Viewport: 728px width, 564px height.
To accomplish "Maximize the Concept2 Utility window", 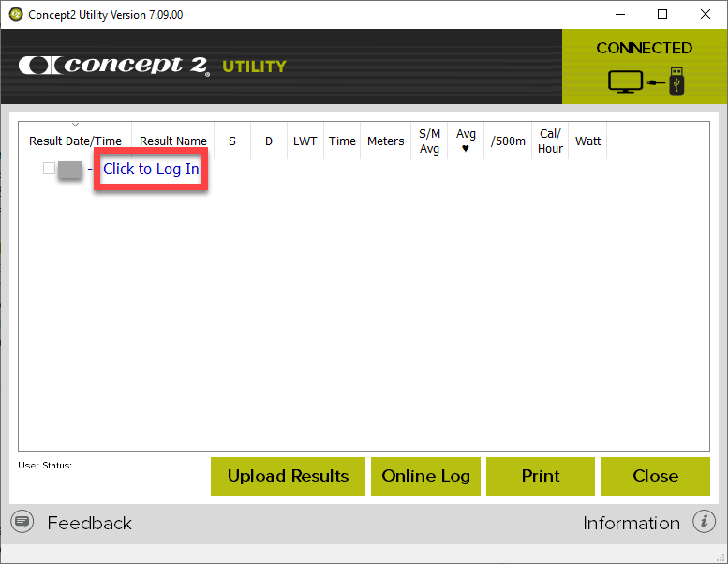I will [662, 14].
